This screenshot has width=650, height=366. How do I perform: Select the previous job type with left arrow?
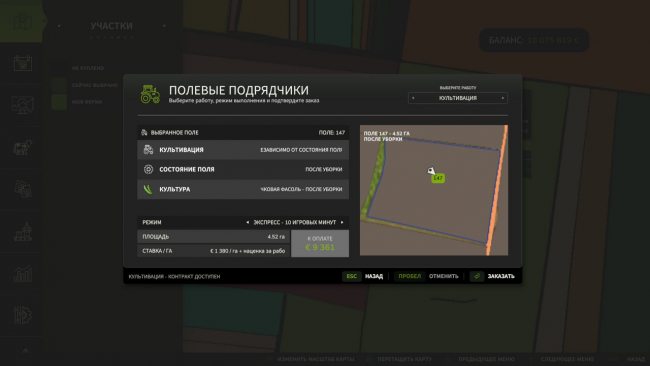coord(413,98)
